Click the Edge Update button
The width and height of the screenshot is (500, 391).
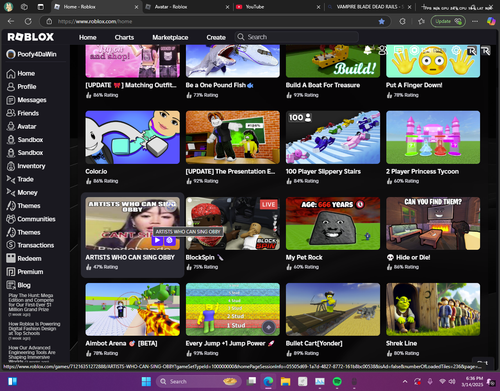[x=448, y=21]
